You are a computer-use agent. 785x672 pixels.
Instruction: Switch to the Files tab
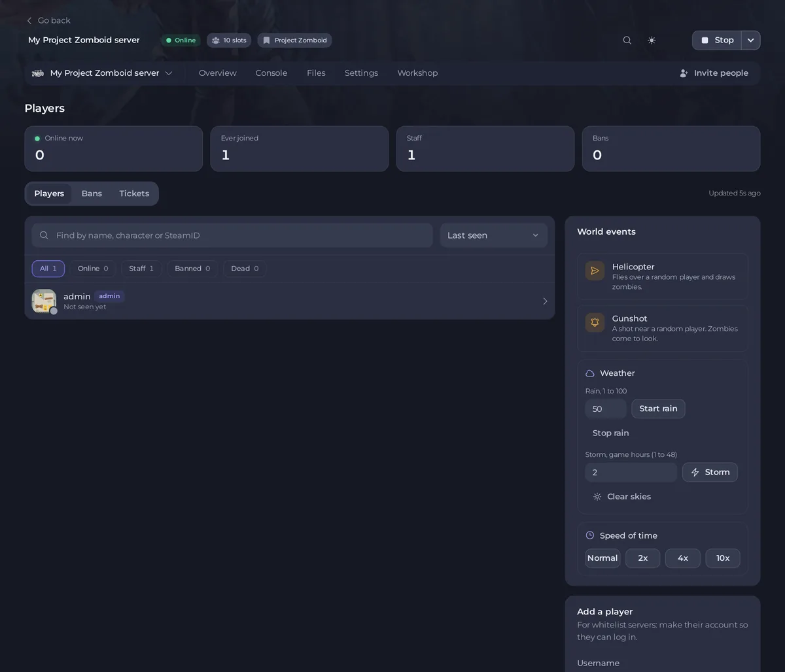click(x=316, y=73)
